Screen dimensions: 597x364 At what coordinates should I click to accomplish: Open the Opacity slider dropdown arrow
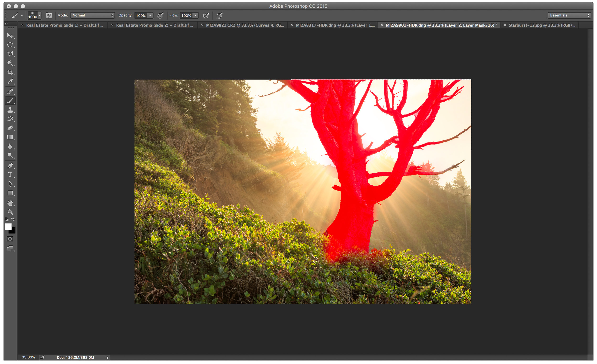click(150, 16)
